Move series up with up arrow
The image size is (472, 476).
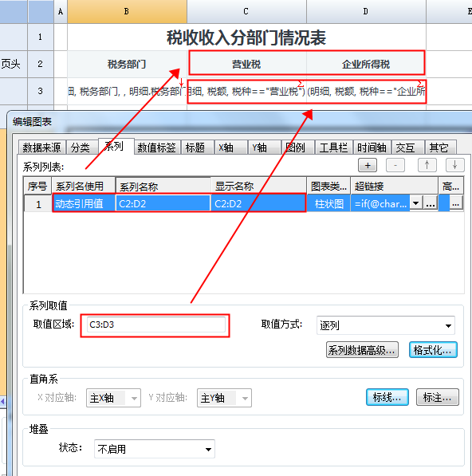(427, 166)
